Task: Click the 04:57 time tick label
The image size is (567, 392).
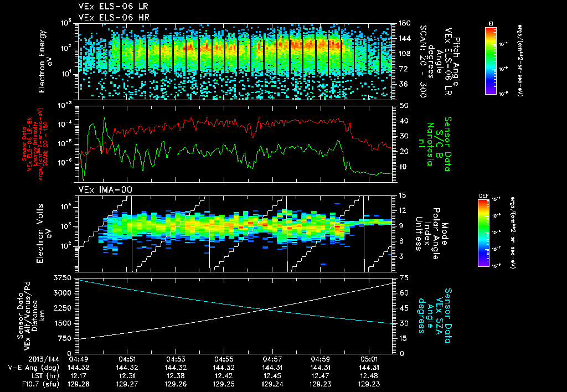Action: point(272,360)
